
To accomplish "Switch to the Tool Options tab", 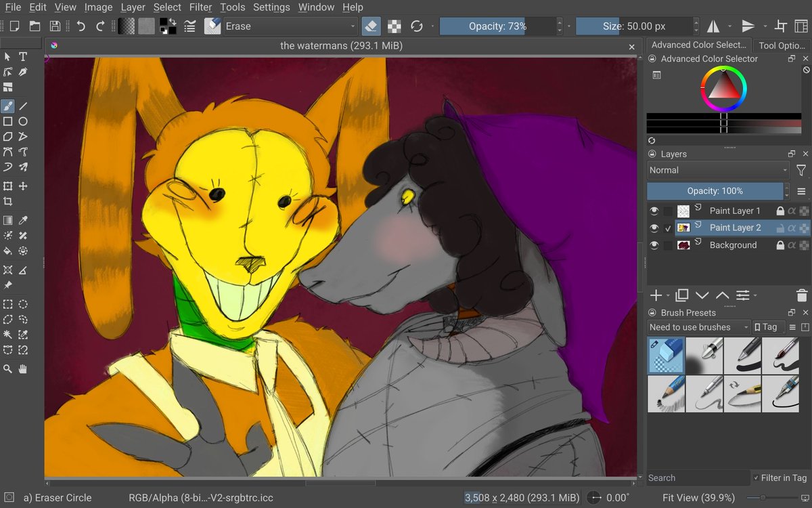I will 782,45.
